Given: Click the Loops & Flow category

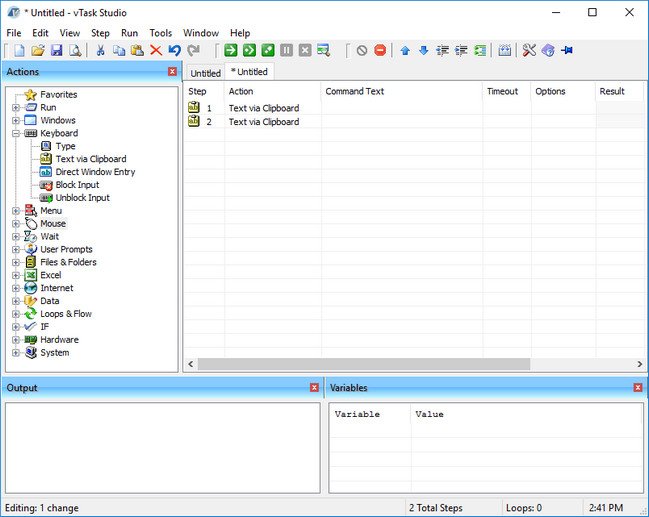Looking at the screenshot, I should pyautogui.click(x=66, y=314).
